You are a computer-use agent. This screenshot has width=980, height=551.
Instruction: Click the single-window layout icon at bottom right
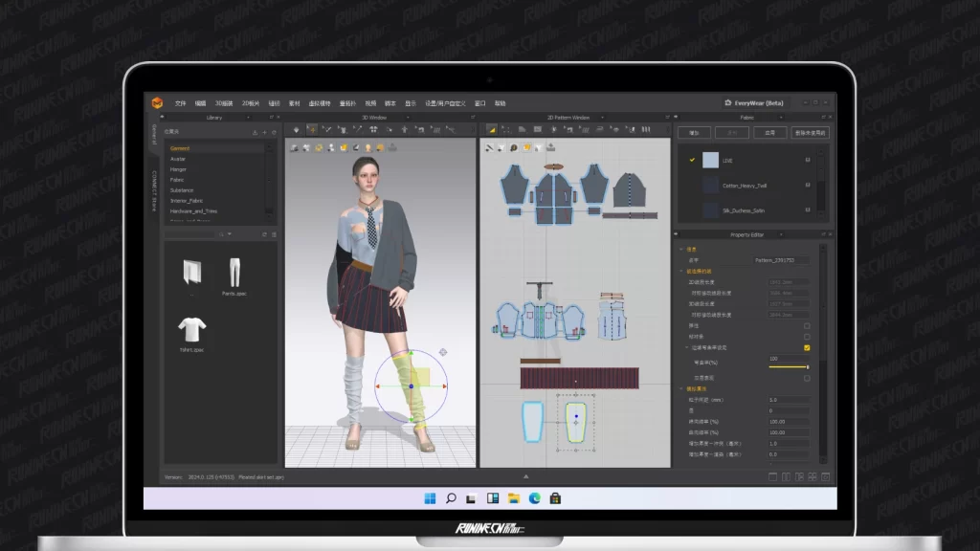coord(772,476)
